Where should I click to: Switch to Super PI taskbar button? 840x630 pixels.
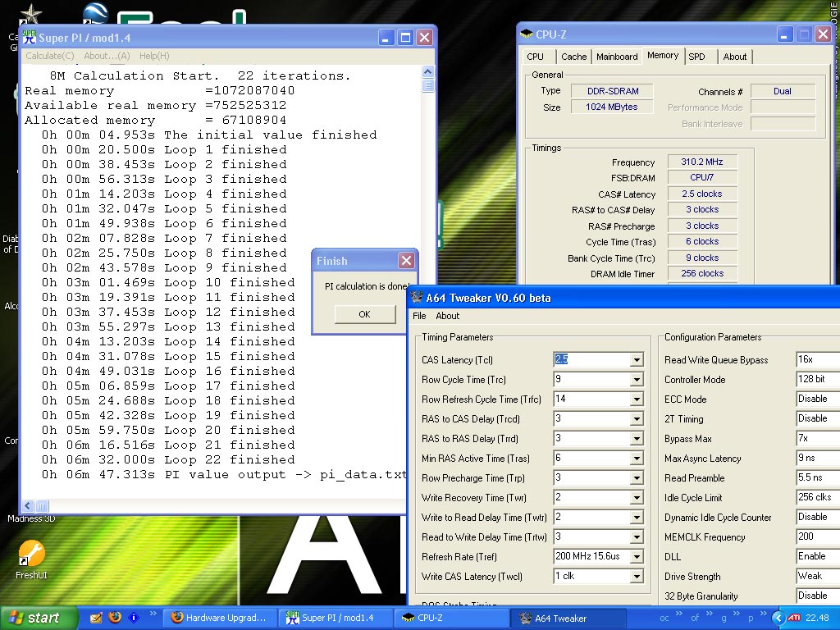click(336, 618)
